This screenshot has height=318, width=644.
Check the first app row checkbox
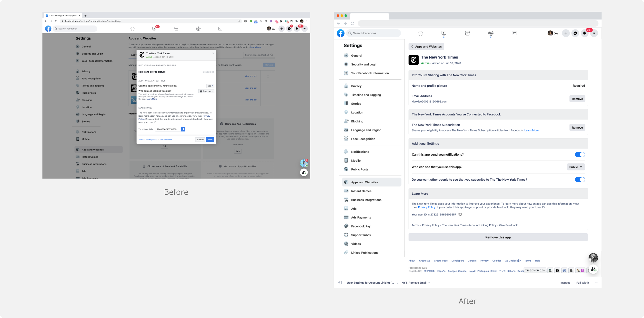(x=268, y=76)
